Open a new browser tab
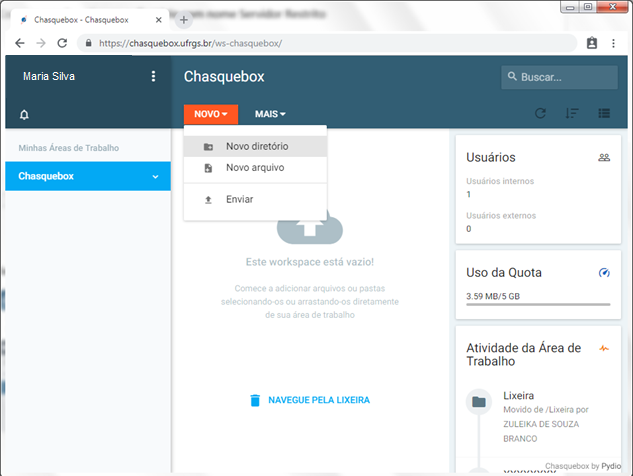The image size is (633, 476). (x=184, y=20)
